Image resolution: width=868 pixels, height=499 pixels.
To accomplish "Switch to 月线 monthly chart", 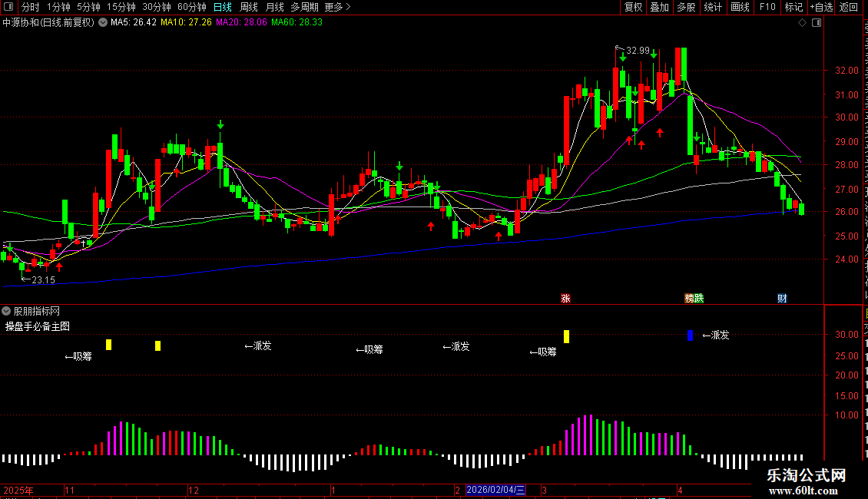I will coord(274,7).
